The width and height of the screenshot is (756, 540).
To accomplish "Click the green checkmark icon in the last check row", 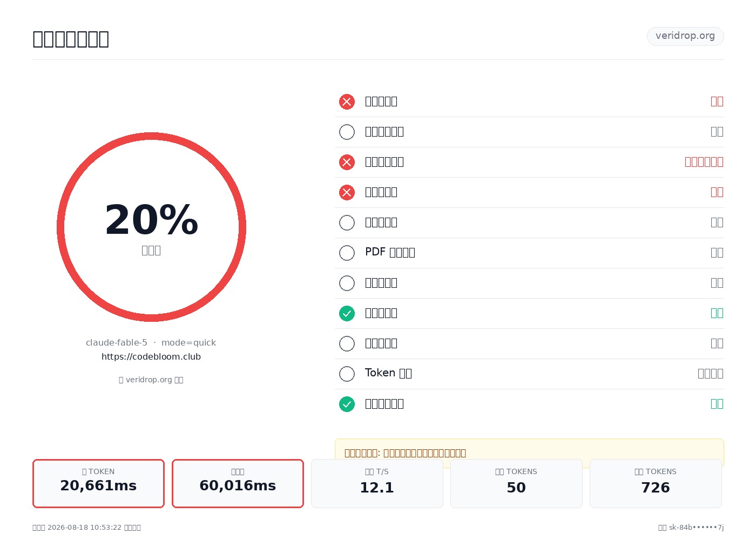I will (x=347, y=404).
